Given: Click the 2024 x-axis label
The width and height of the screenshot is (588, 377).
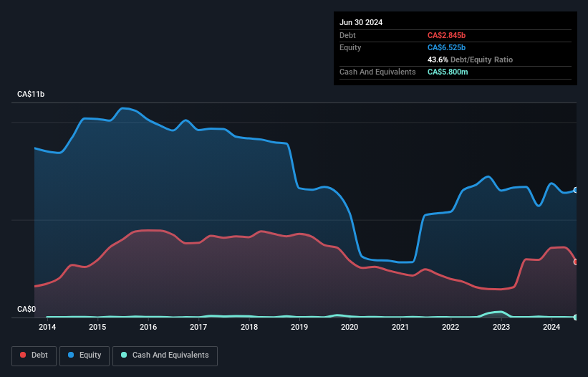Looking at the screenshot, I should point(551,327).
